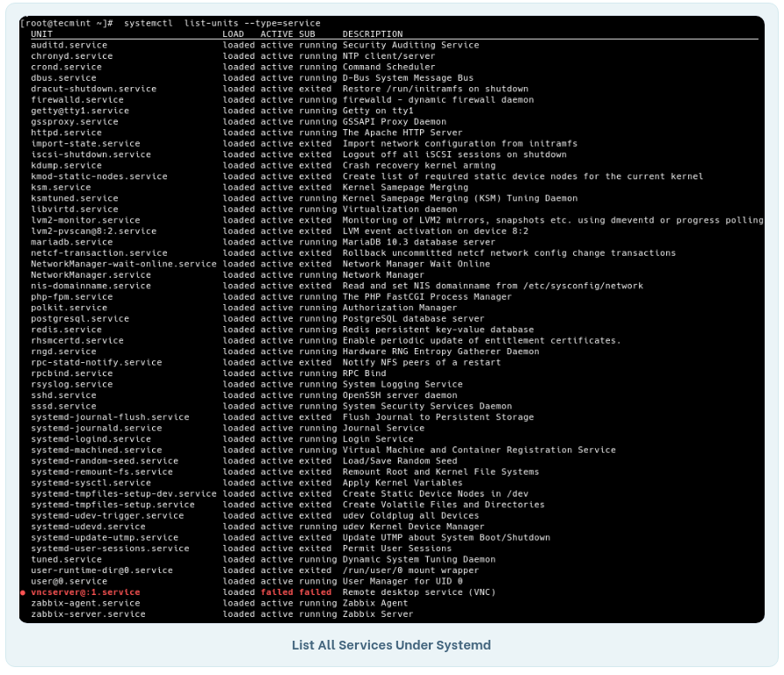
Task: Click gssproxy.service unit name
Action: pos(75,122)
